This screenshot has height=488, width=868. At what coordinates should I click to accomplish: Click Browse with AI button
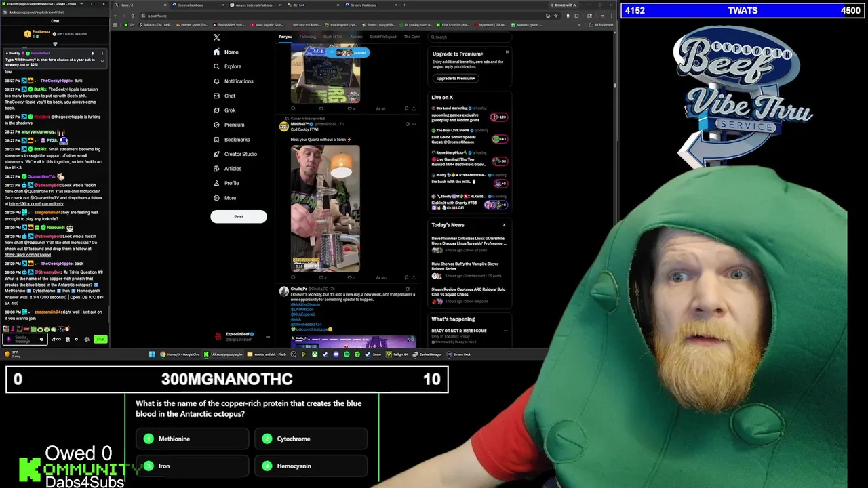[x=564, y=5]
